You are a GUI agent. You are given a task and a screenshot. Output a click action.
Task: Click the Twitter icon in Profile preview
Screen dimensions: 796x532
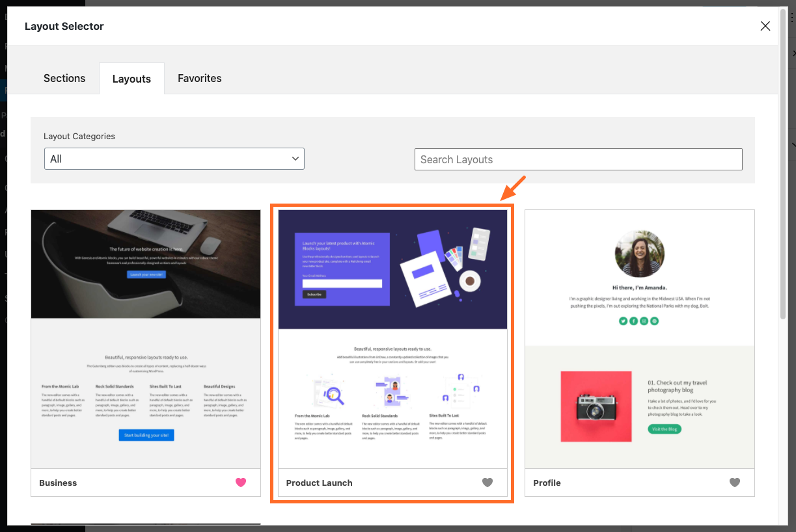click(x=623, y=321)
